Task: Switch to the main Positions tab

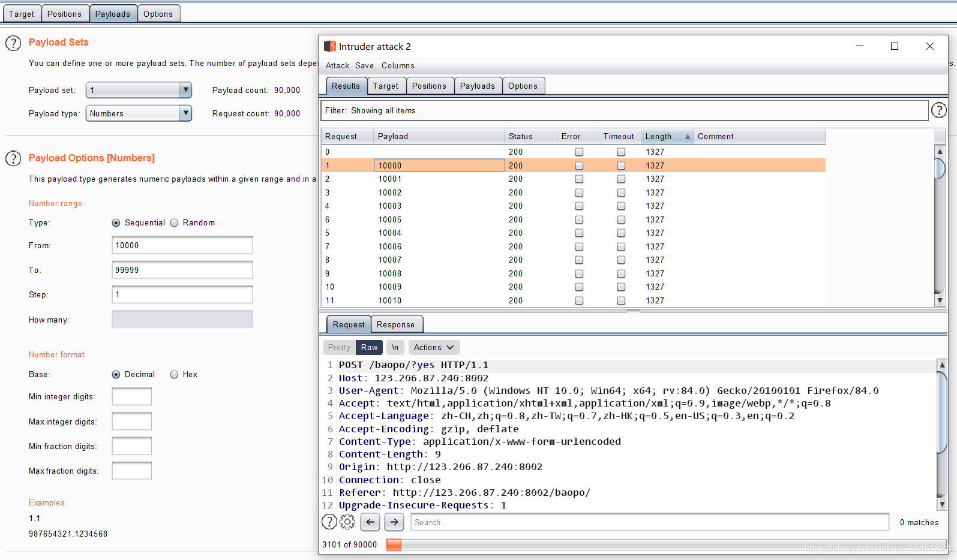Action: [x=64, y=14]
